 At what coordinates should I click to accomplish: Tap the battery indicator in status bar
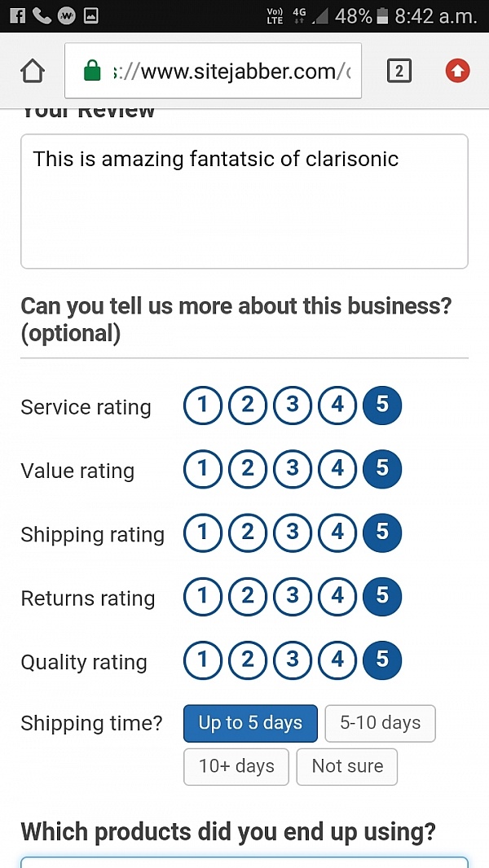tap(382, 16)
